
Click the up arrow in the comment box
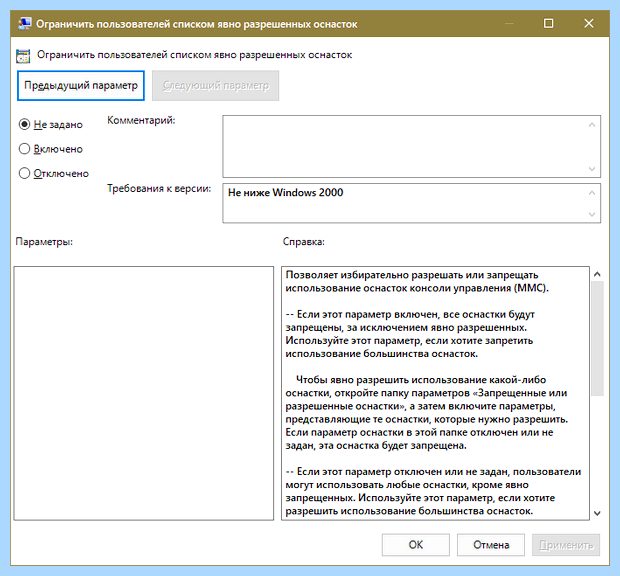coord(592,125)
